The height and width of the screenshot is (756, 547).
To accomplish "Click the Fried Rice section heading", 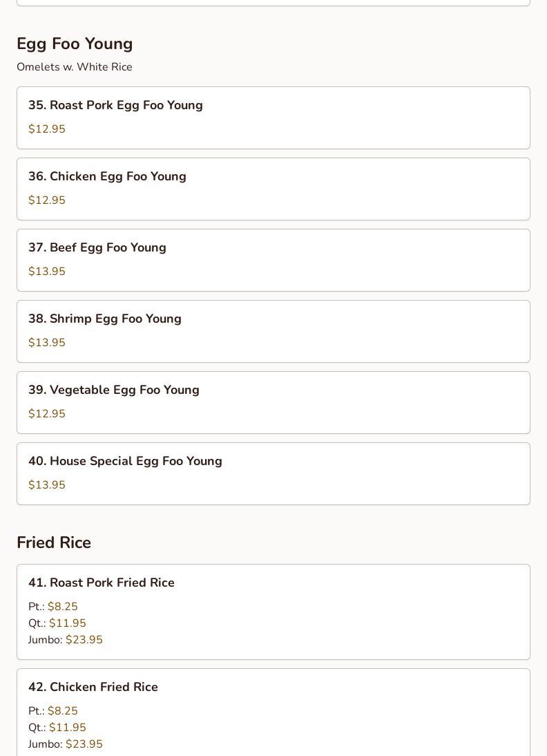I will 54,542.
